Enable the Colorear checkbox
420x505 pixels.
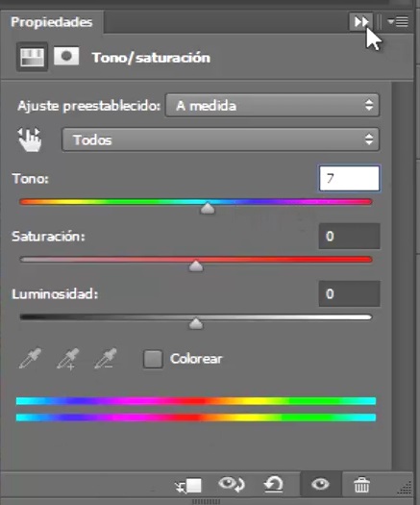pyautogui.click(x=153, y=359)
